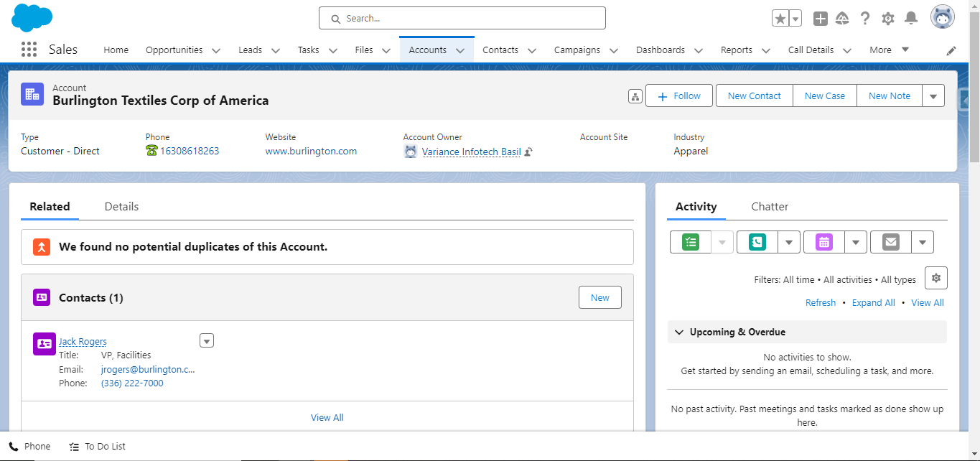Screen dimensions: 980x461
Task: Expand the Contacts tab dropdown chevron
Action: click(x=532, y=50)
